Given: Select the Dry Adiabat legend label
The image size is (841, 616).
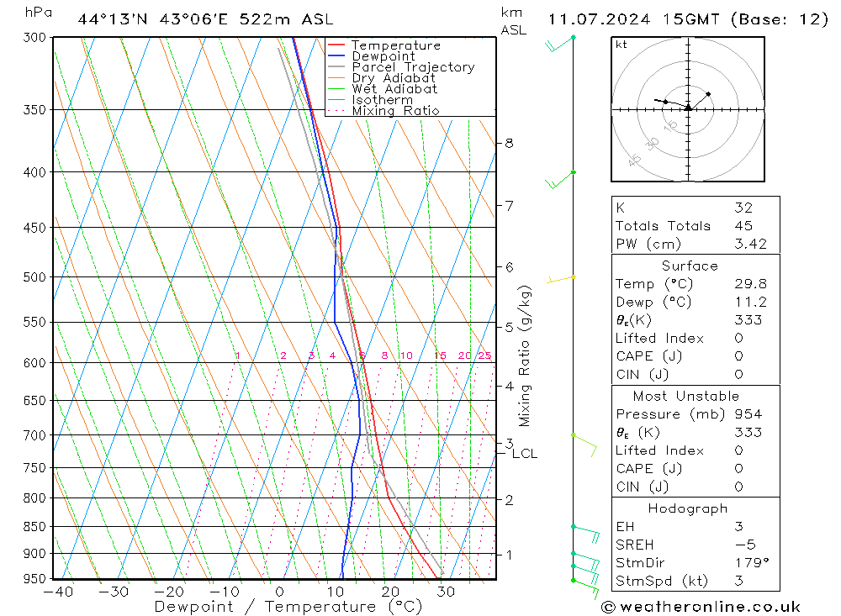Looking at the screenshot, I should [x=394, y=78].
